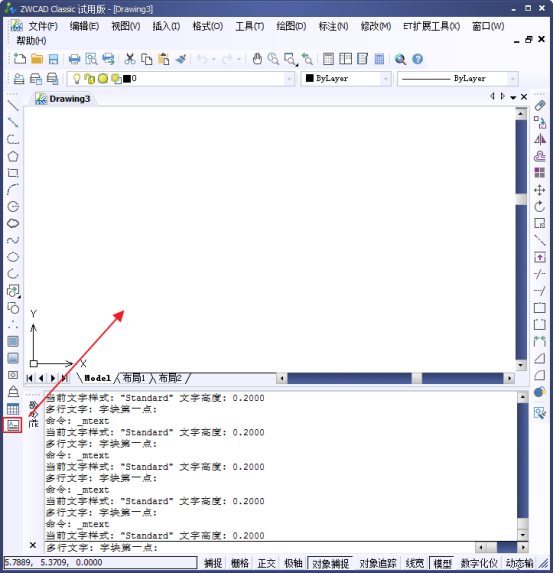Toggle 对象追踪 object tracking
The height and width of the screenshot is (573, 554).
[x=378, y=563]
